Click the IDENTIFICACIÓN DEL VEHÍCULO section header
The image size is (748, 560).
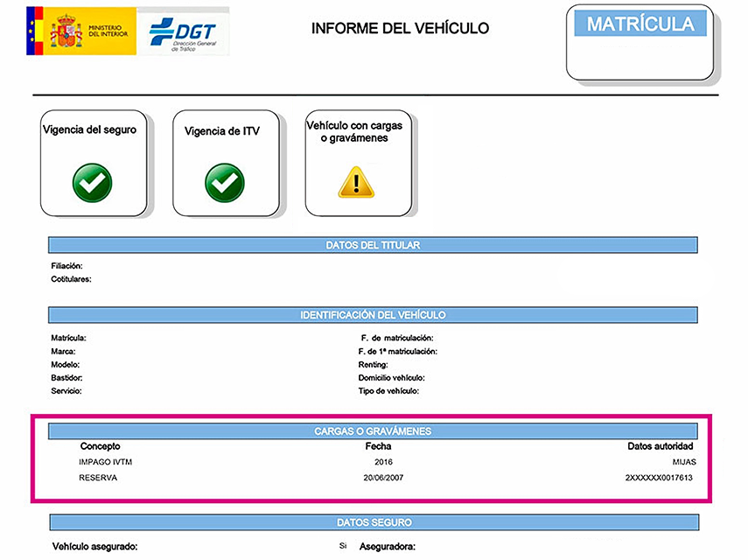(373, 315)
